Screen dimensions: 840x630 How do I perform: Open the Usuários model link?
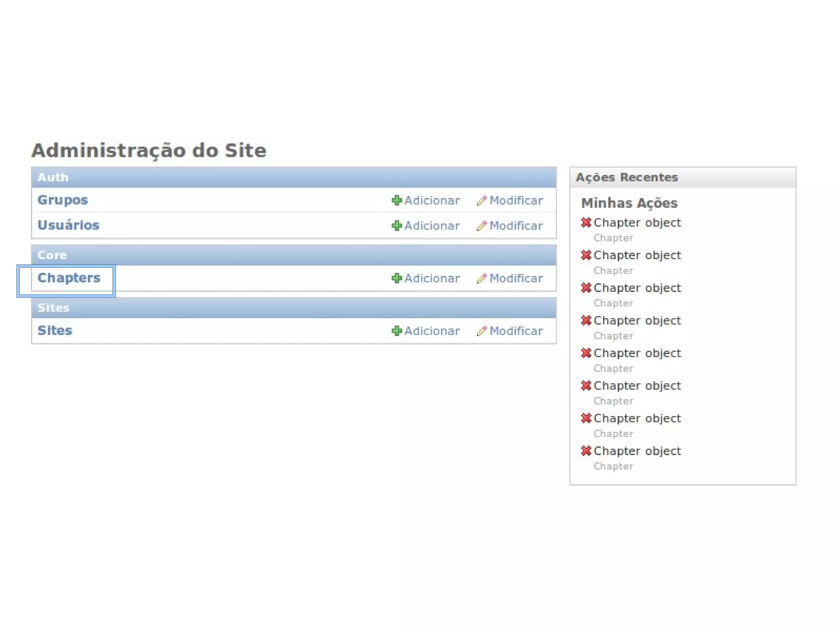tap(68, 225)
